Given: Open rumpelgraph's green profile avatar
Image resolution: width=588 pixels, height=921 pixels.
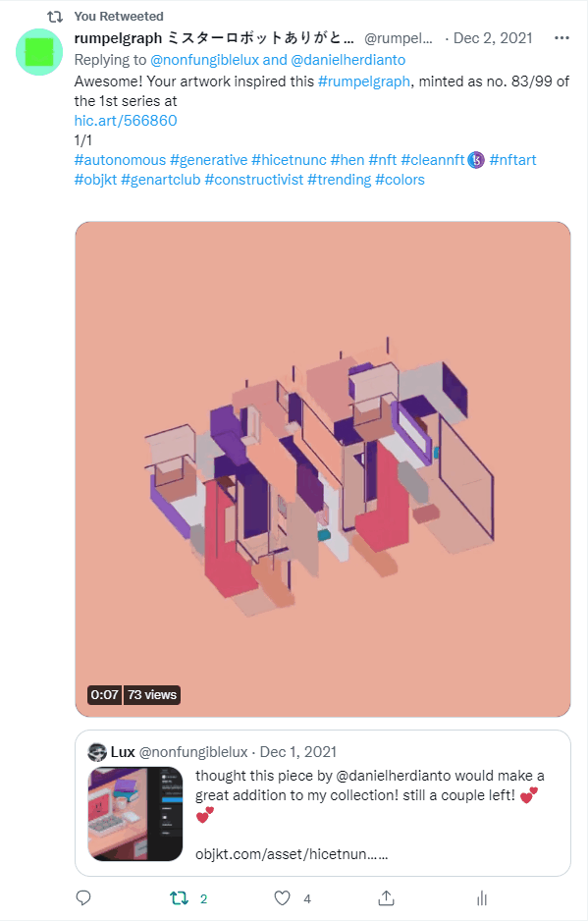Looking at the screenshot, I should (x=39, y=52).
